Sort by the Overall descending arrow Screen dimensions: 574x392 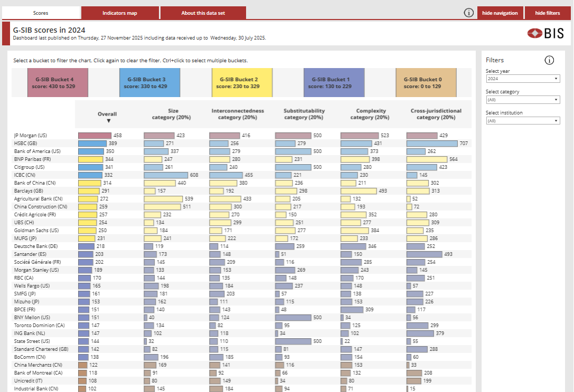point(108,121)
